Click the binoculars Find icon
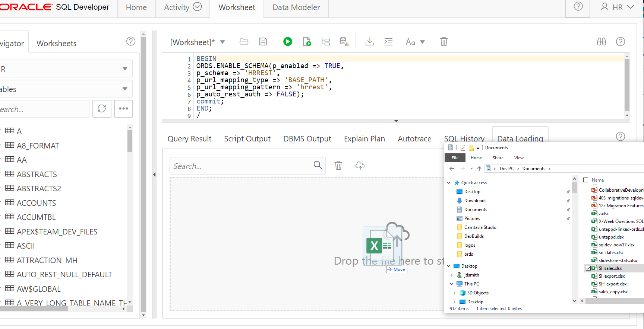Screen dimensions: 644x329 (602, 42)
